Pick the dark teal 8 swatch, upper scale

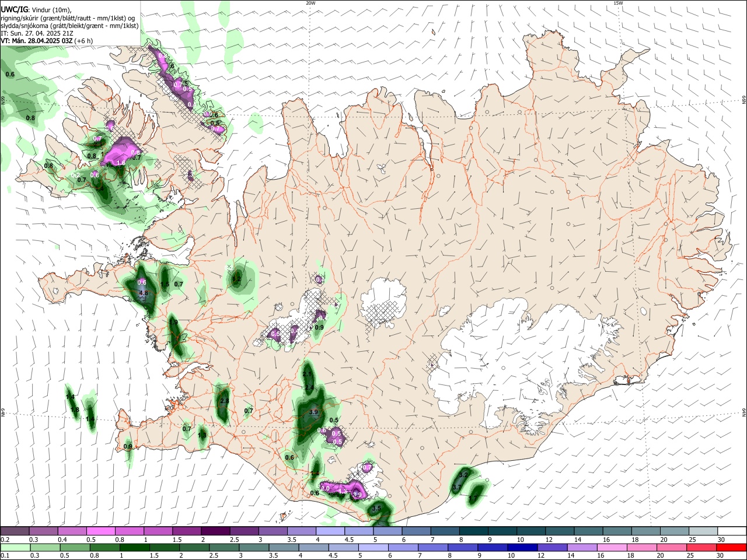point(473,531)
